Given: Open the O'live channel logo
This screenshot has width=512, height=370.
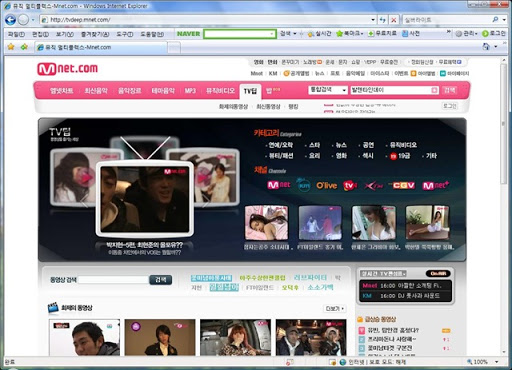Looking at the screenshot, I should 326,185.
